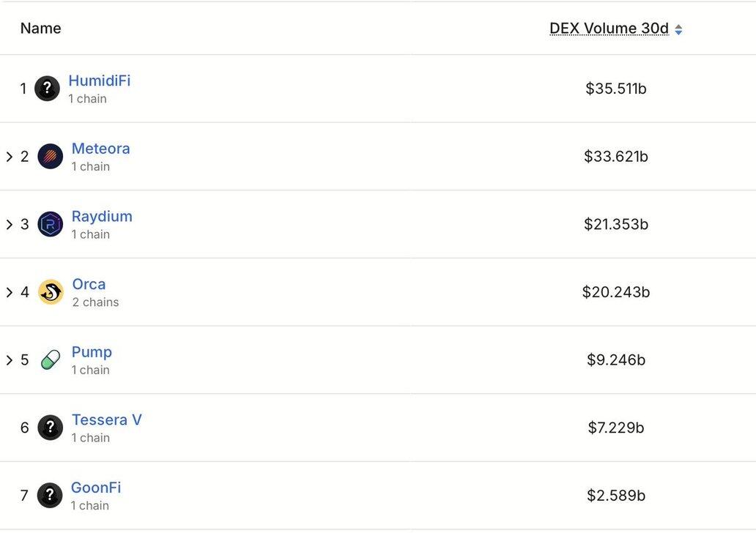
Task: Expand the Meteora row chevron
Action: (10, 157)
